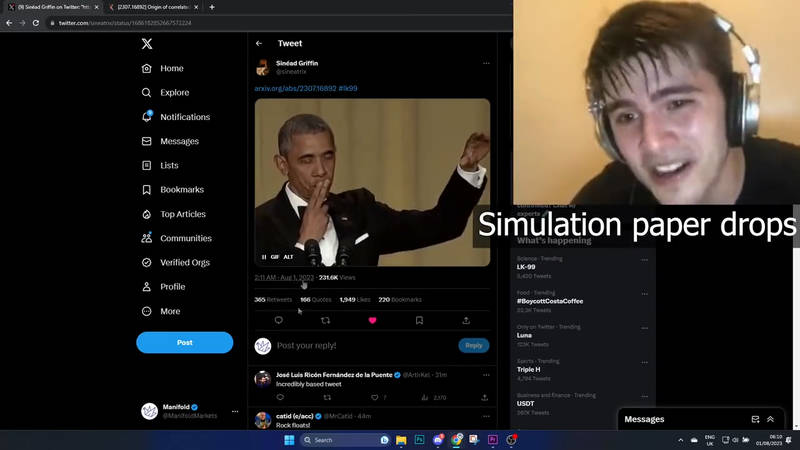This screenshot has height=450, width=800.
Task: Bookmark the main tweet
Action: pyautogui.click(x=419, y=320)
